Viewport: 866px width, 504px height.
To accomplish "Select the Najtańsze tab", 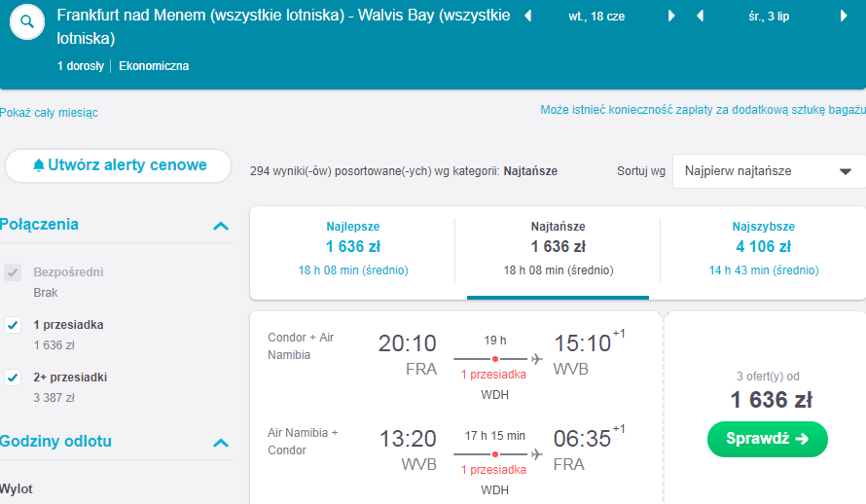I will (x=558, y=248).
